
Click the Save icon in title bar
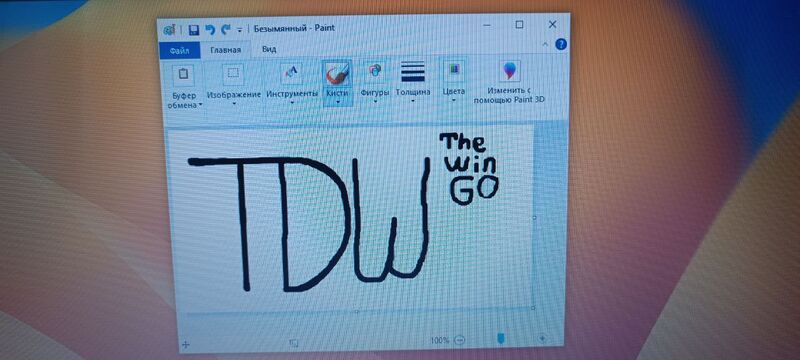pyautogui.click(x=193, y=30)
